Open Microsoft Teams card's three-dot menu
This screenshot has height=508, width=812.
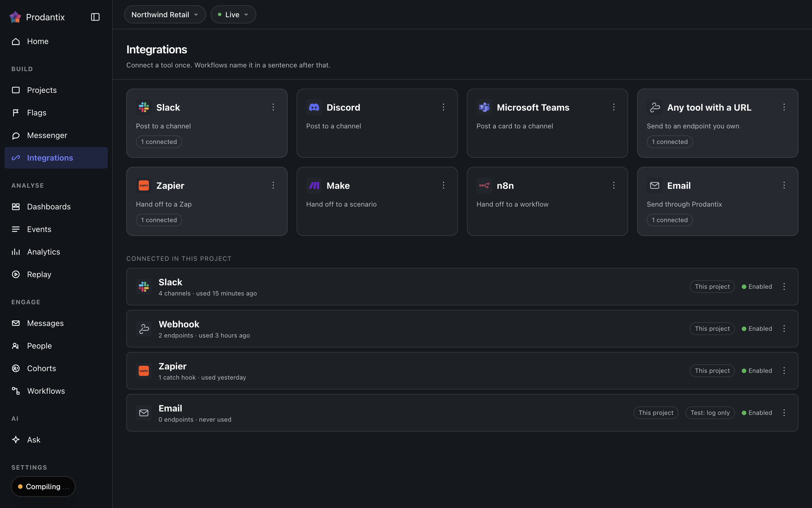pyautogui.click(x=614, y=107)
